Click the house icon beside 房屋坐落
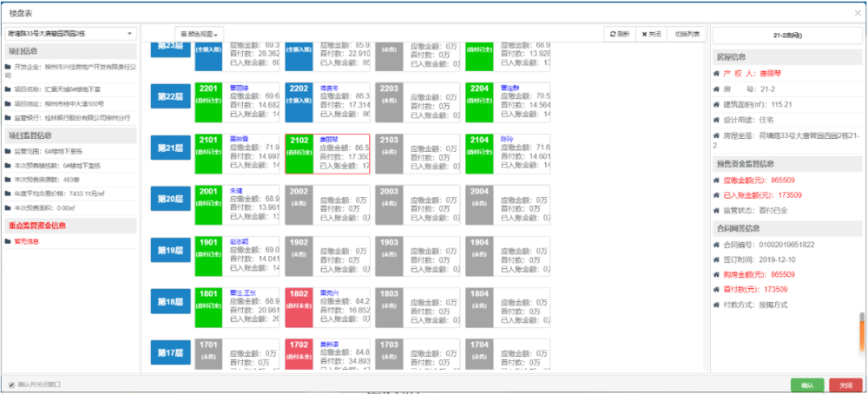Image resolution: width=868 pixels, height=394 pixels. [716, 135]
